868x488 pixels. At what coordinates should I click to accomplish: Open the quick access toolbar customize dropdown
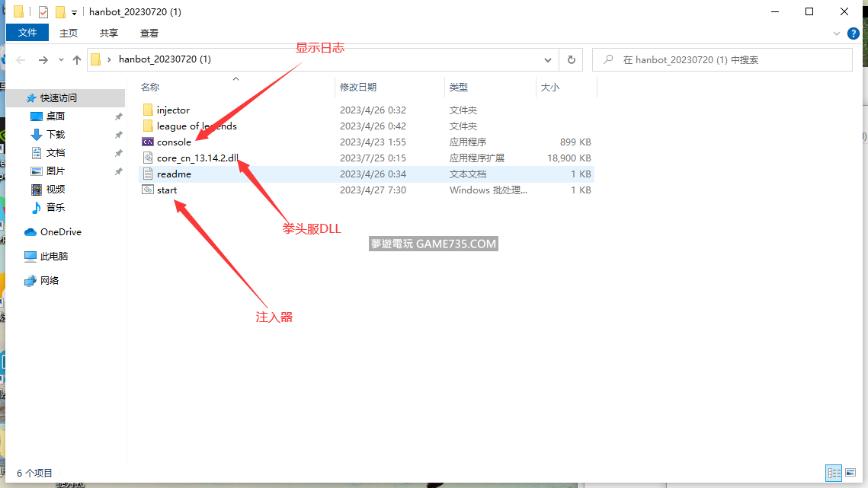click(x=74, y=12)
